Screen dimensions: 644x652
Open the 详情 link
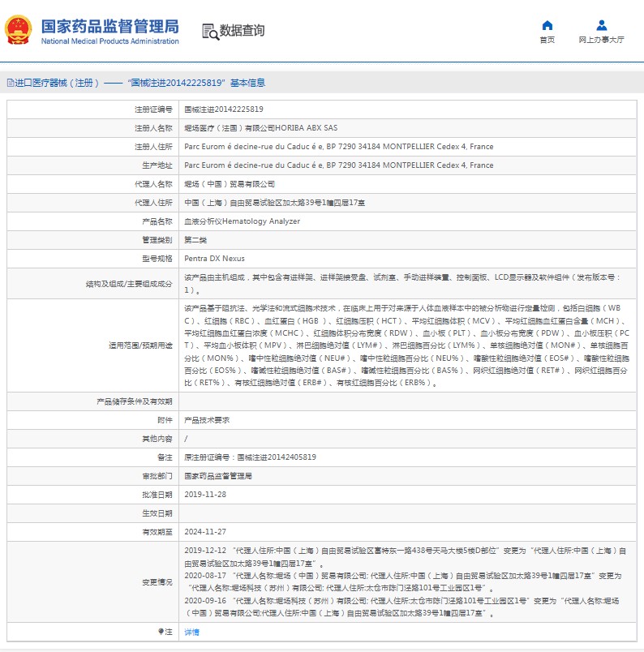point(191,632)
